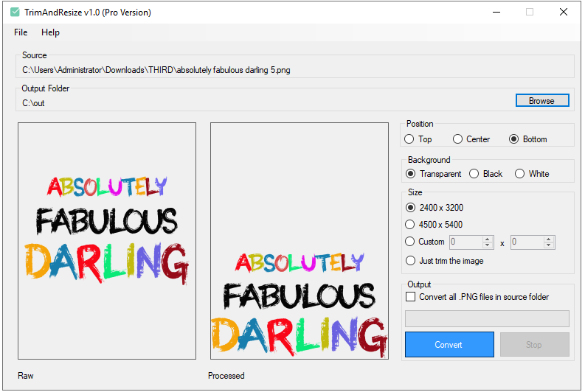Image resolution: width=585 pixels, height=392 pixels.
Task: Open the File menu
Action: 21,32
